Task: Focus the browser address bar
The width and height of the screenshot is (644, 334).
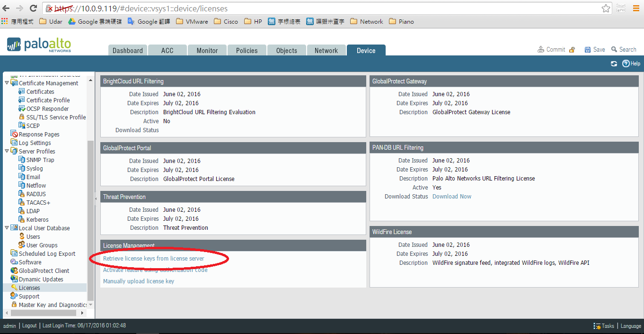Action: tap(326, 9)
